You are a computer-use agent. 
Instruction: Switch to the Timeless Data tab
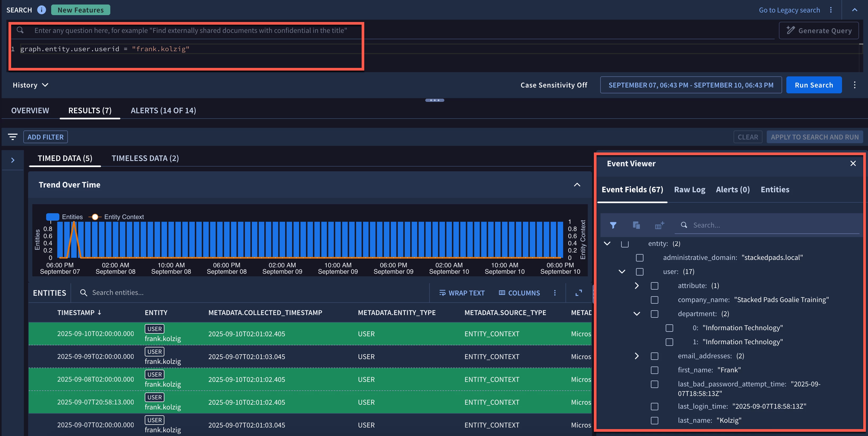point(145,158)
